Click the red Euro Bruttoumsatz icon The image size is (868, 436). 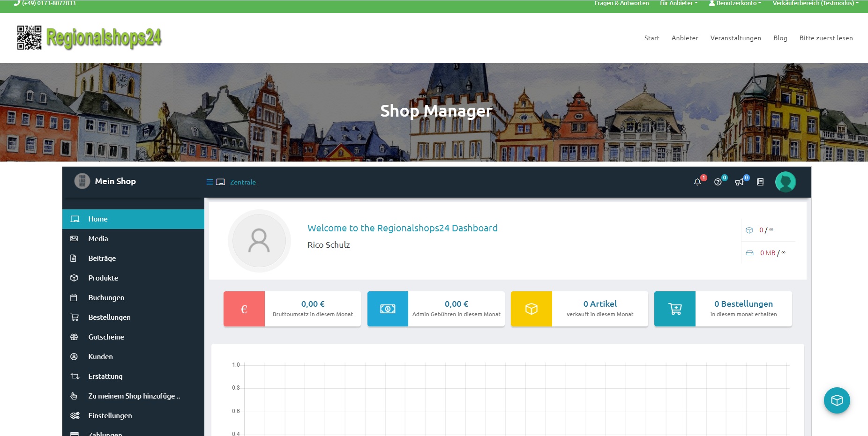244,309
